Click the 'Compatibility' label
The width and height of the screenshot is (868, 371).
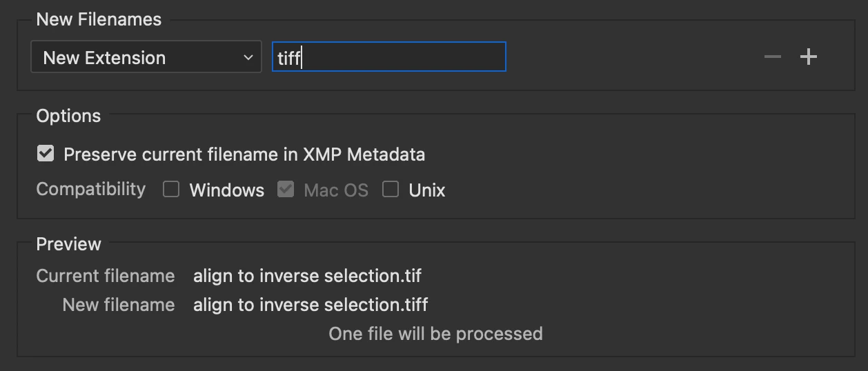pos(91,189)
